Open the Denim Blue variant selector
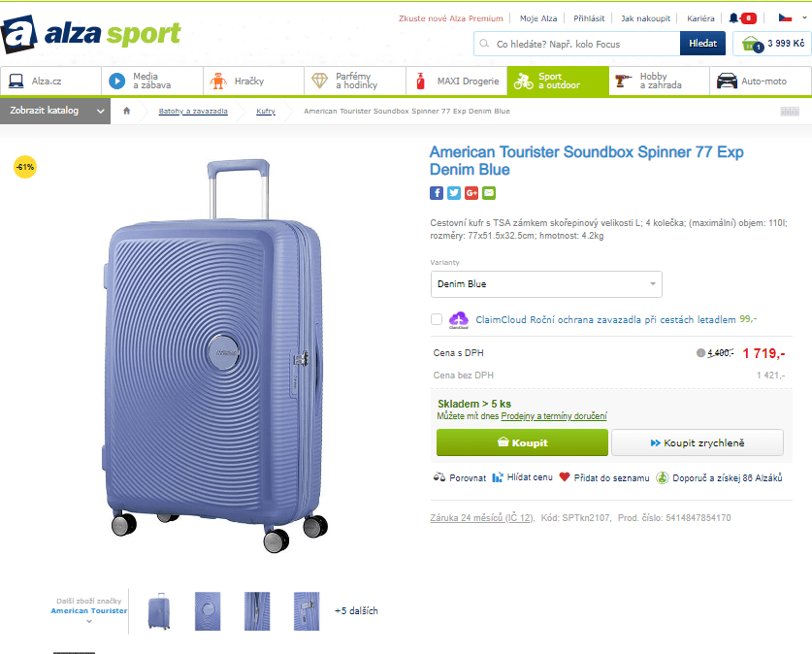The image size is (812, 654). click(x=546, y=284)
